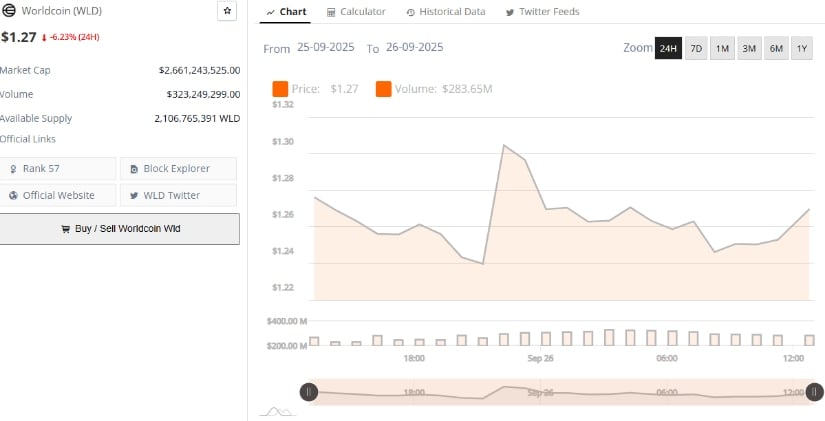Click the -6.23% (24H) change text
This screenshot has height=421, width=825.
point(74,37)
